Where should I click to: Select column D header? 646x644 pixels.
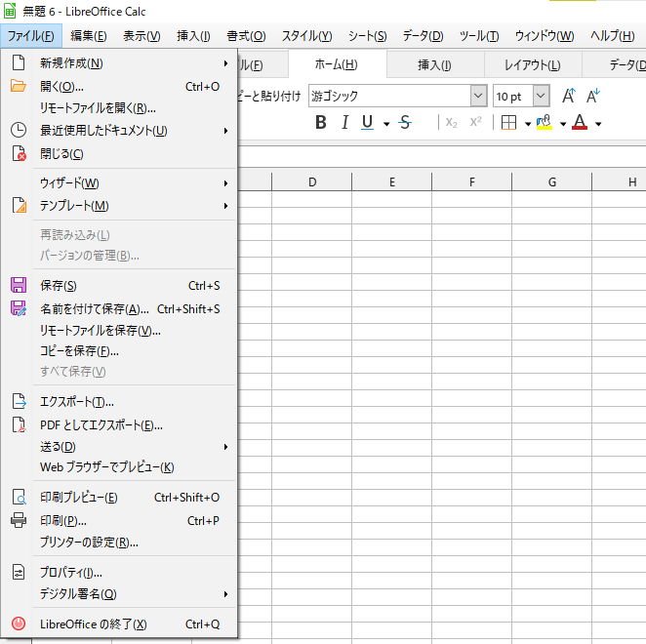[312, 182]
